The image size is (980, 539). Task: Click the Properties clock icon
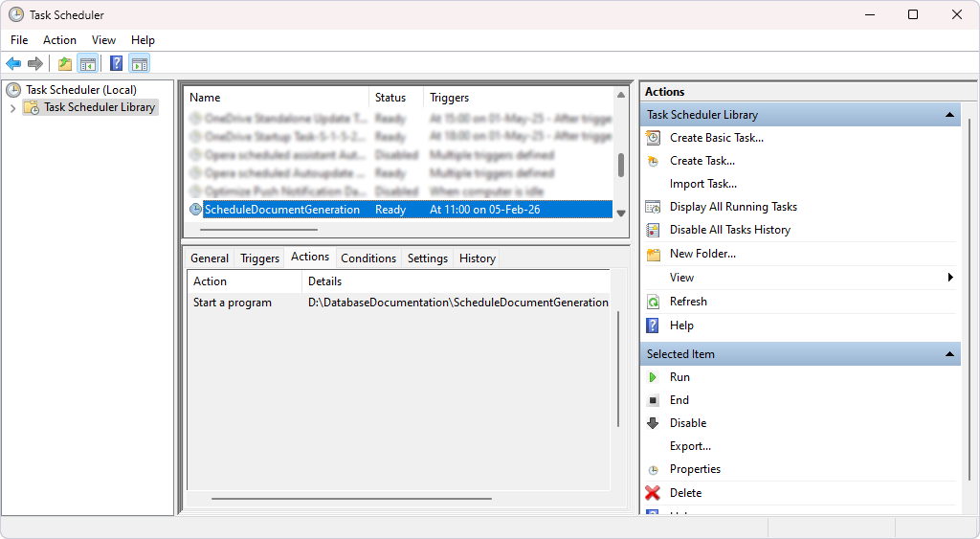click(x=653, y=470)
